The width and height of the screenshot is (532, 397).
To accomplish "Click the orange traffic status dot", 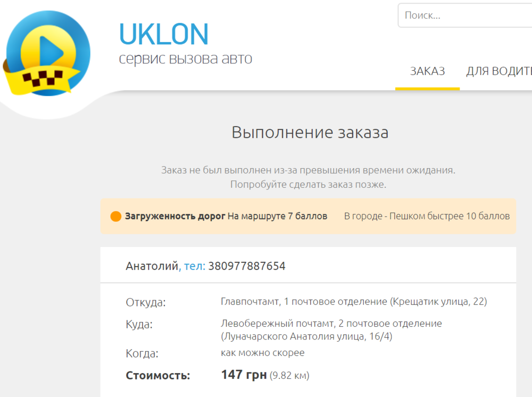I will [115, 217].
